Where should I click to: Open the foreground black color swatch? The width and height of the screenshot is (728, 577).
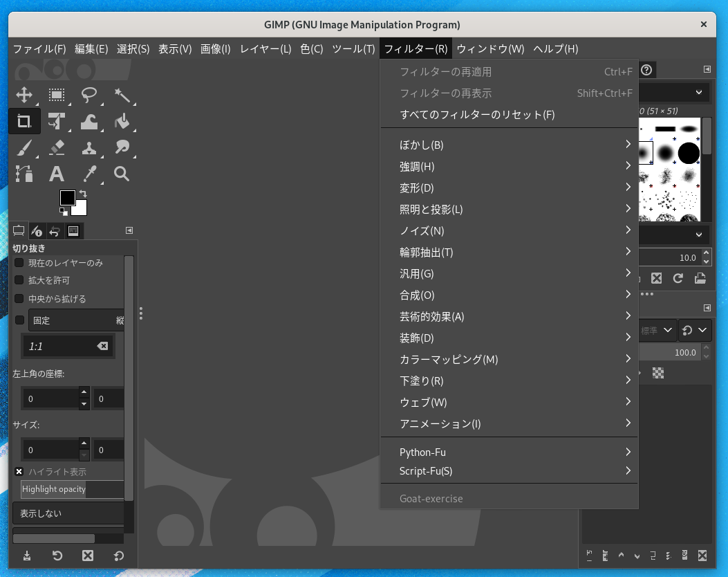point(67,197)
